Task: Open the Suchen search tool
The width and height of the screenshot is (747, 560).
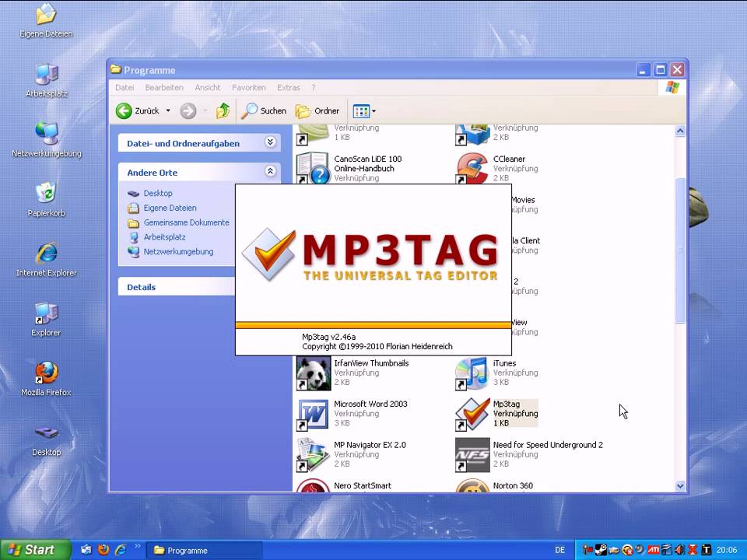Action: point(264,111)
